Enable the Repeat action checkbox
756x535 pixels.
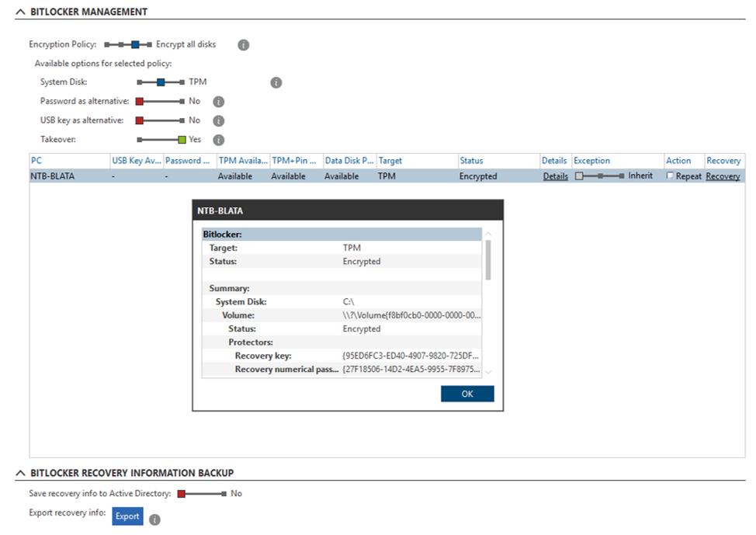(x=670, y=176)
